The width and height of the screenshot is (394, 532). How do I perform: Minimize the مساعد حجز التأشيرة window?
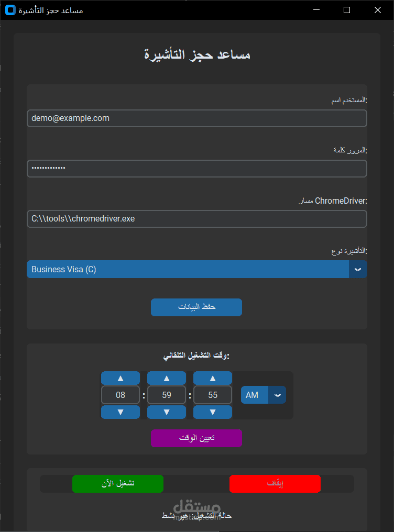point(316,10)
